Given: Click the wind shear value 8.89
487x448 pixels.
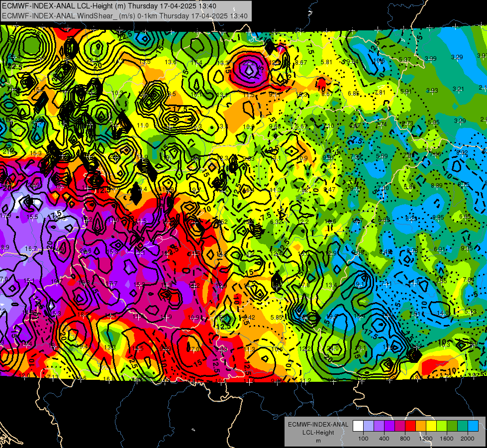Looking at the screenshot, I should pos(436,186).
